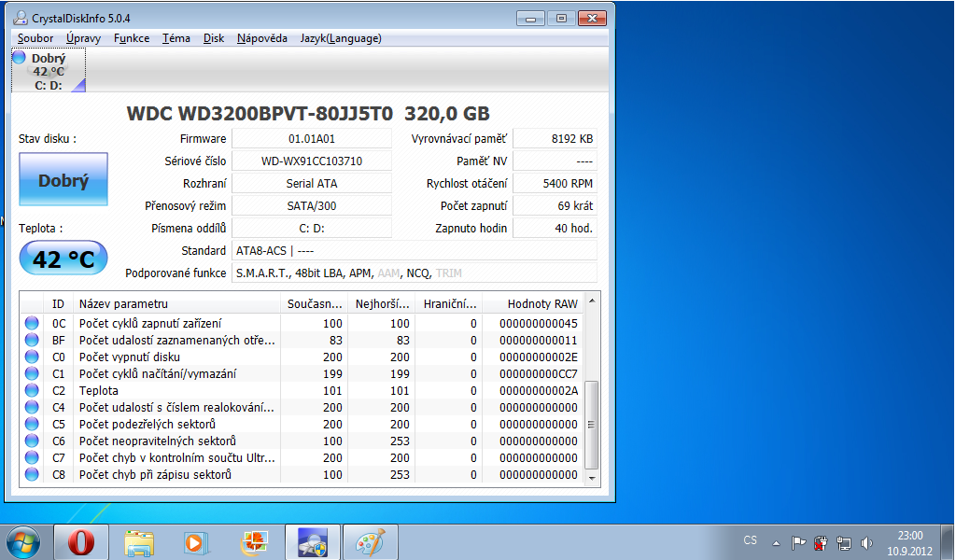
Task: Click the ID column header
Action: tap(58, 303)
